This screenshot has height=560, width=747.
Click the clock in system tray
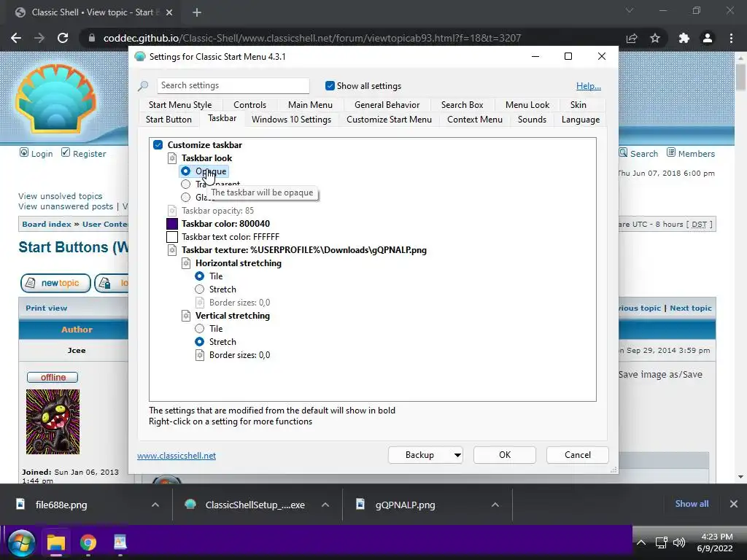[x=716, y=542]
